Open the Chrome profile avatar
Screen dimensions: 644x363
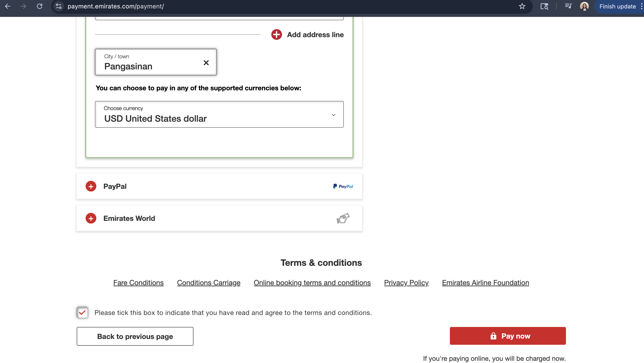(x=584, y=6)
